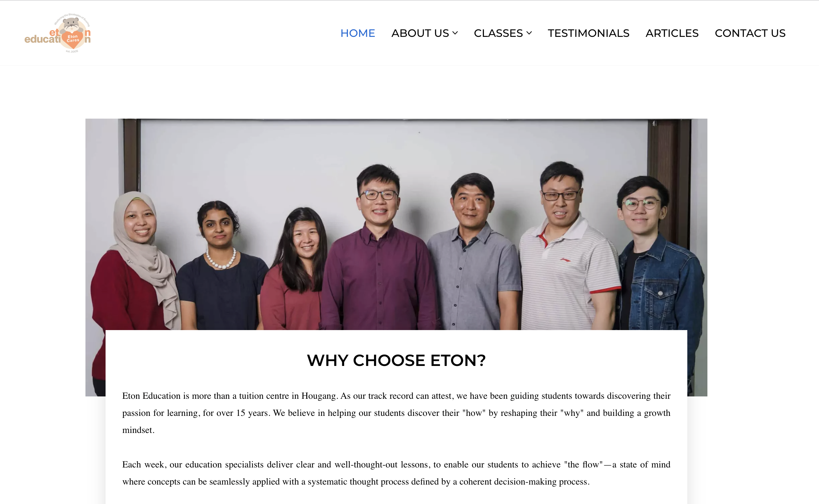
Task: Click the paragraph mentioning tuition centre in Hougang
Action: coord(396,413)
